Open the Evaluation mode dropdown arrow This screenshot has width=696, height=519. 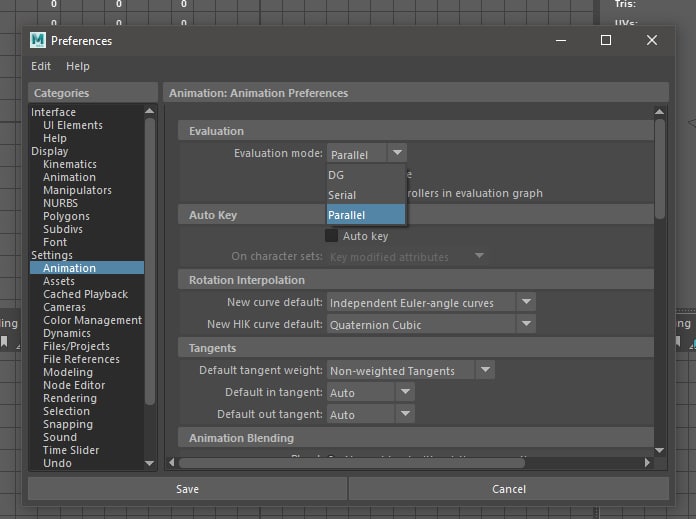tap(397, 153)
